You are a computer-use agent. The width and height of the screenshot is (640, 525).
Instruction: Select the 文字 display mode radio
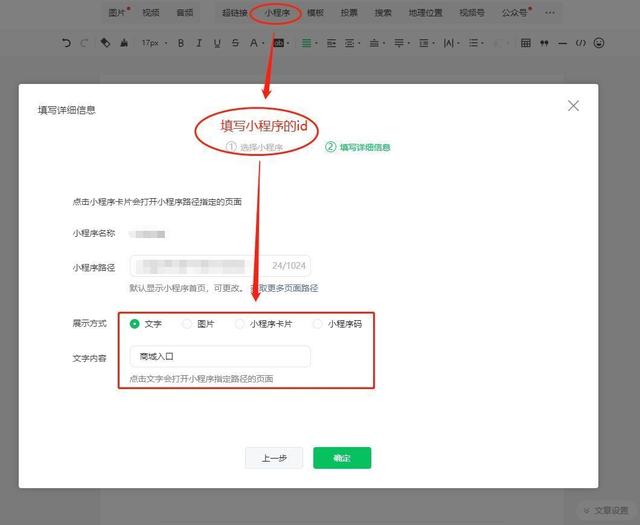click(x=134, y=324)
